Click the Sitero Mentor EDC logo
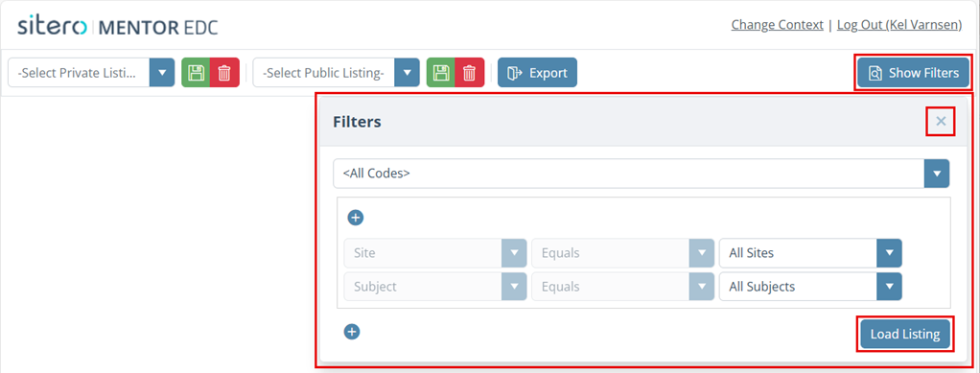980x373 pixels. (118, 26)
